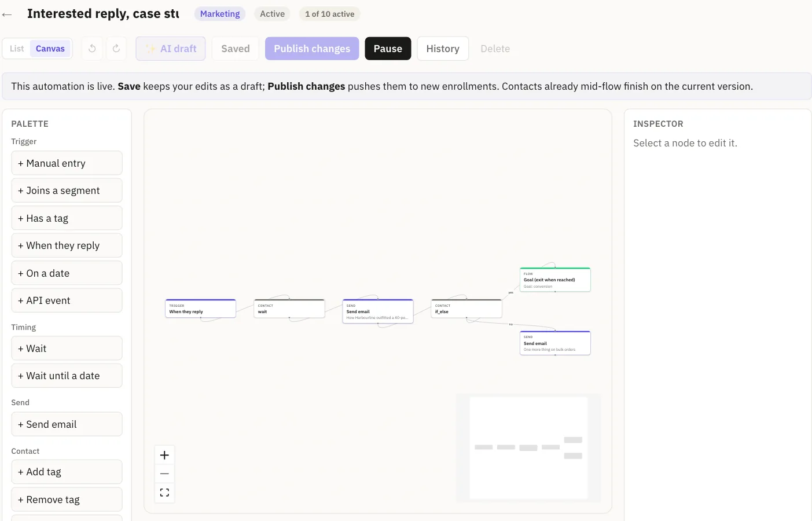
Task: Click the 1 of 10 active badge
Action: (x=330, y=14)
